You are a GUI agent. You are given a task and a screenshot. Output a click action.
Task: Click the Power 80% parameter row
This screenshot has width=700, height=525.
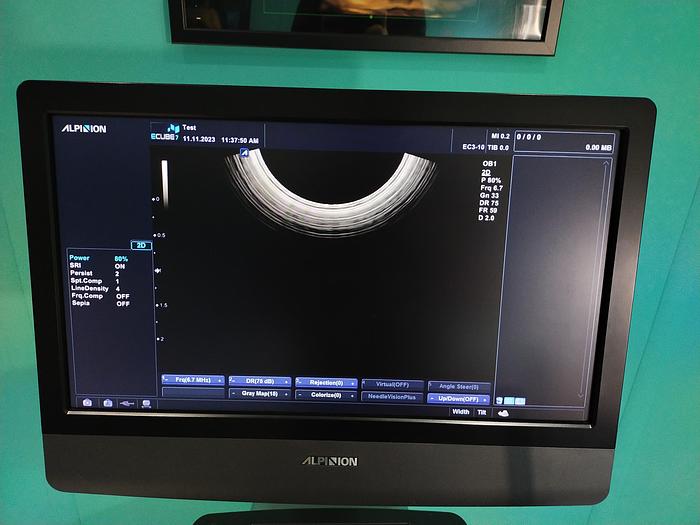pyautogui.click(x=98, y=258)
